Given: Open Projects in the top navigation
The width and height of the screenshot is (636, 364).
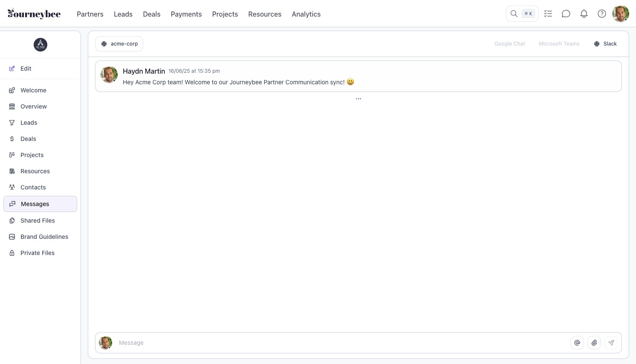Looking at the screenshot, I should click(225, 14).
